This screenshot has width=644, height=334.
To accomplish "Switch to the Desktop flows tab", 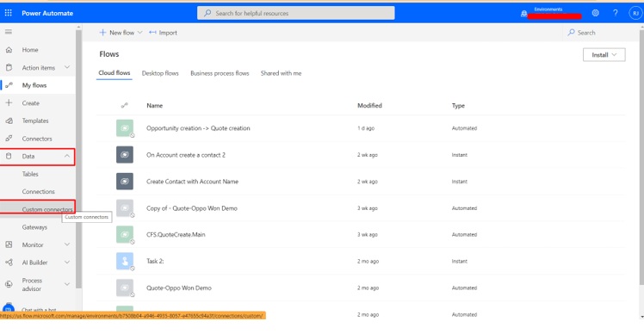I will pos(160,73).
